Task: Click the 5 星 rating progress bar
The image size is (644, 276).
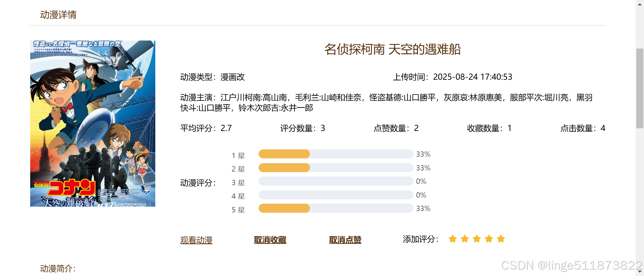Action: 336,208
